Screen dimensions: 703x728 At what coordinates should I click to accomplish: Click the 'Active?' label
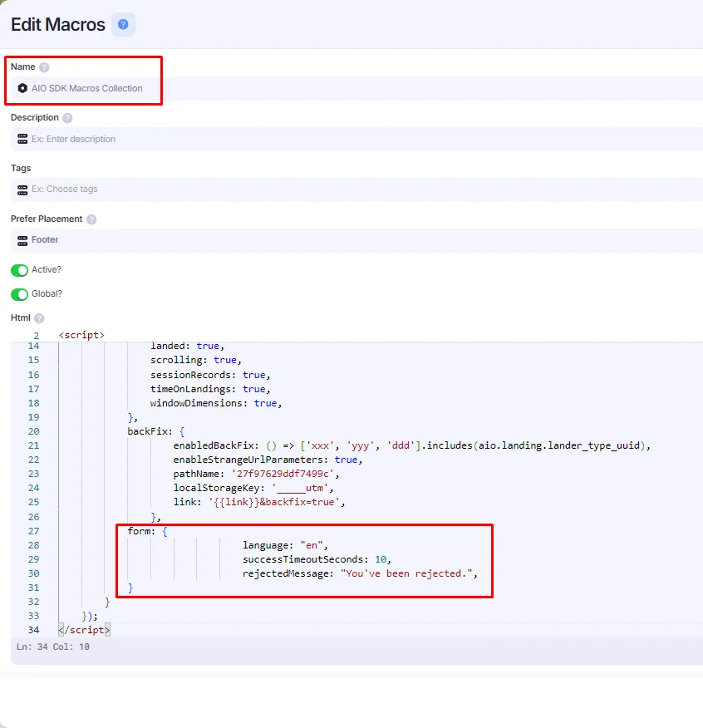47,270
